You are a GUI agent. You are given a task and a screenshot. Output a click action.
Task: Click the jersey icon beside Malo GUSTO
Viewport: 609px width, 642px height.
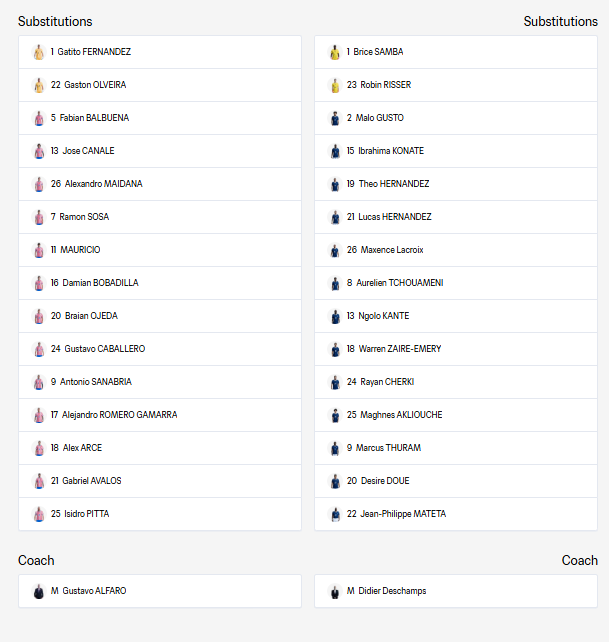pyautogui.click(x=335, y=118)
